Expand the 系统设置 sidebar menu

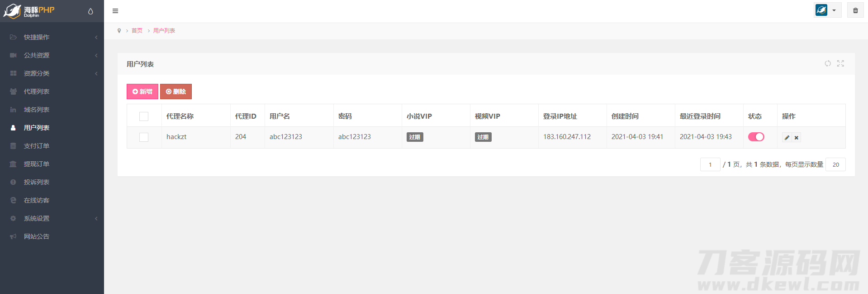tap(52, 218)
